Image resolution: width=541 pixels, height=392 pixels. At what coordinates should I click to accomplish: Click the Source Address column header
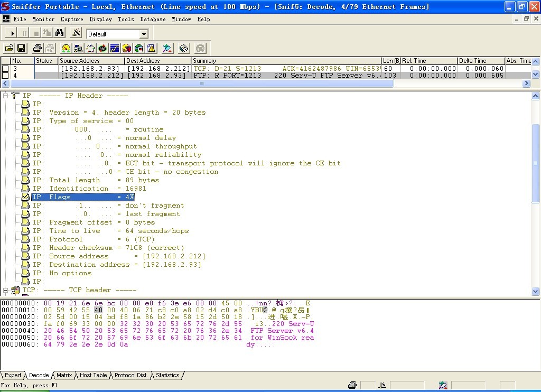point(91,61)
